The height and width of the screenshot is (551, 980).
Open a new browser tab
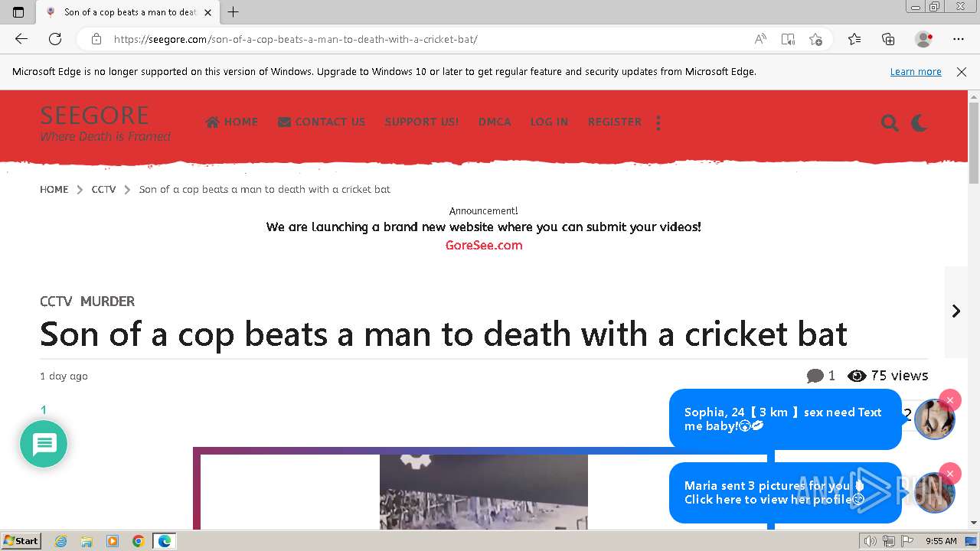pyautogui.click(x=234, y=11)
